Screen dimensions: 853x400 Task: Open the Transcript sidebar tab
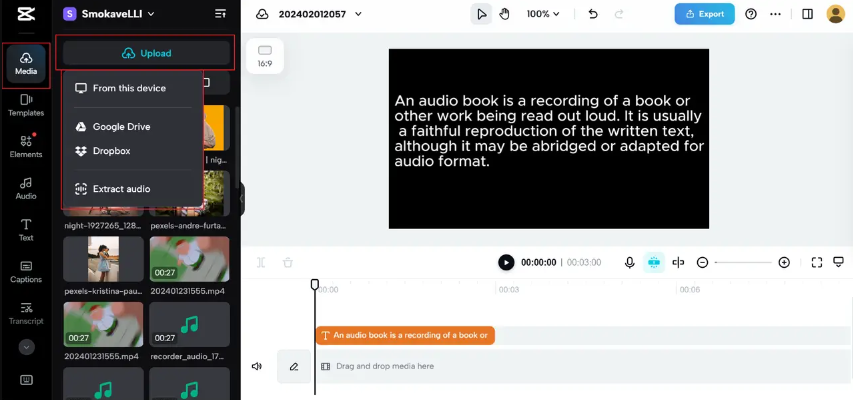click(26, 313)
